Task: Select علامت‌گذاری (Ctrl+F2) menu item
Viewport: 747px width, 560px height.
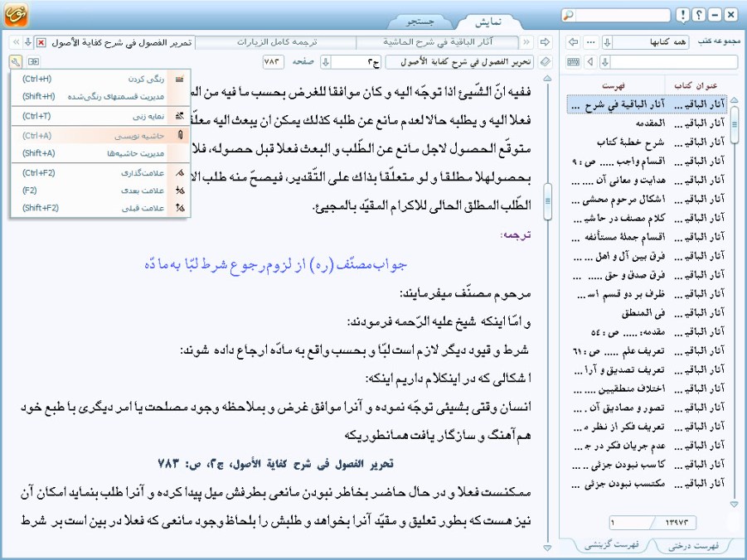Action: coord(100,172)
